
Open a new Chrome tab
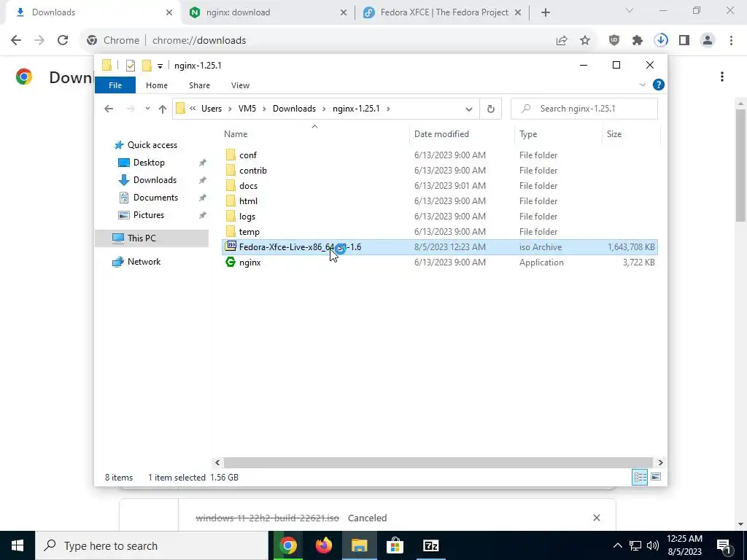point(546,12)
